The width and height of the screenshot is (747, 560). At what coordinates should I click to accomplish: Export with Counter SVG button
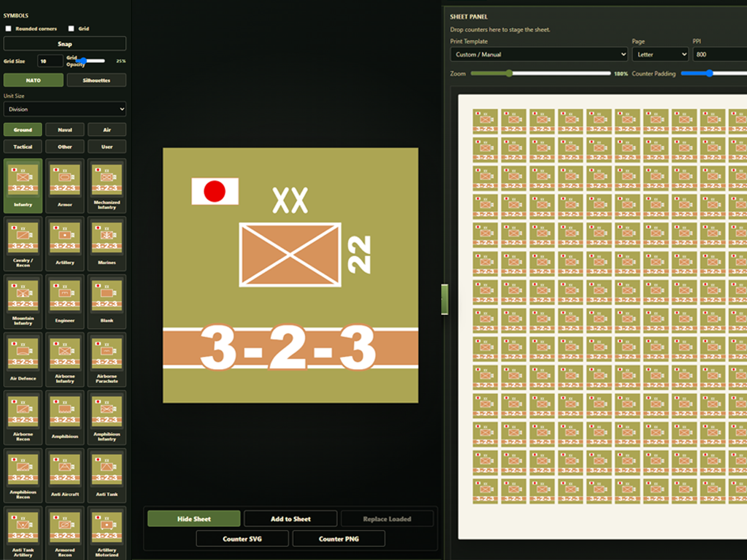[243, 539]
